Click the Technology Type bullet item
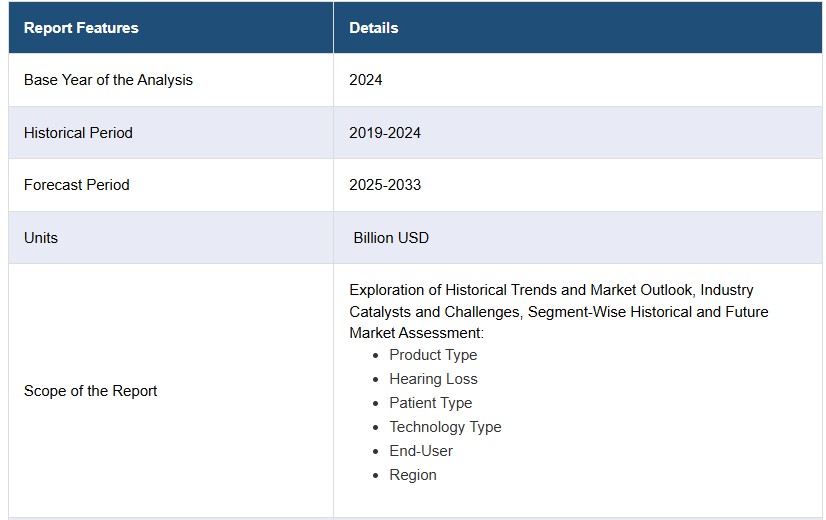826x520 pixels. 445,427
